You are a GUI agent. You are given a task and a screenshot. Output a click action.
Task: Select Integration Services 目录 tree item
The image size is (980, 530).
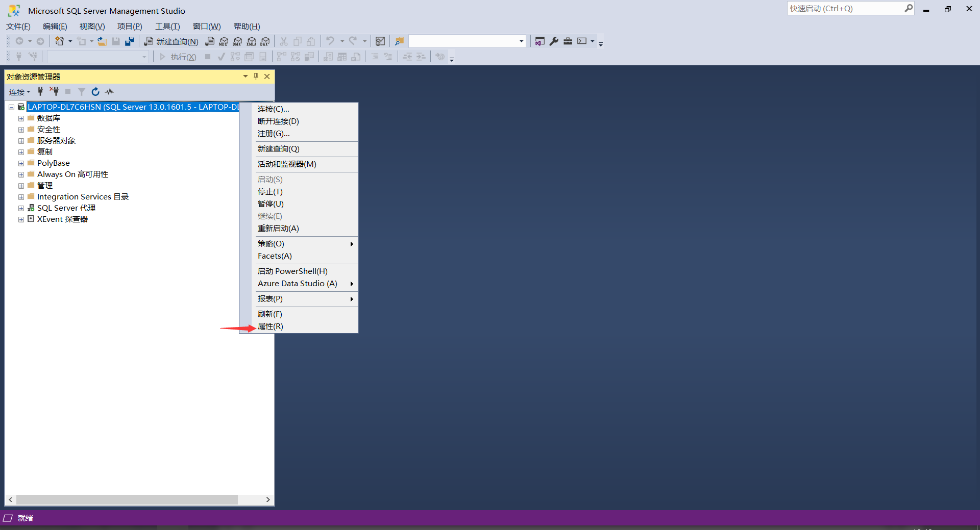click(83, 196)
